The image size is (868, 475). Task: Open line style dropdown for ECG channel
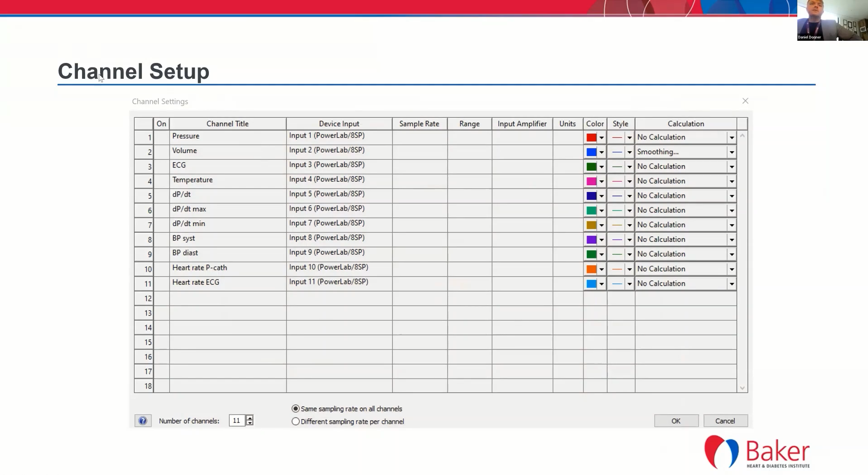(x=629, y=167)
